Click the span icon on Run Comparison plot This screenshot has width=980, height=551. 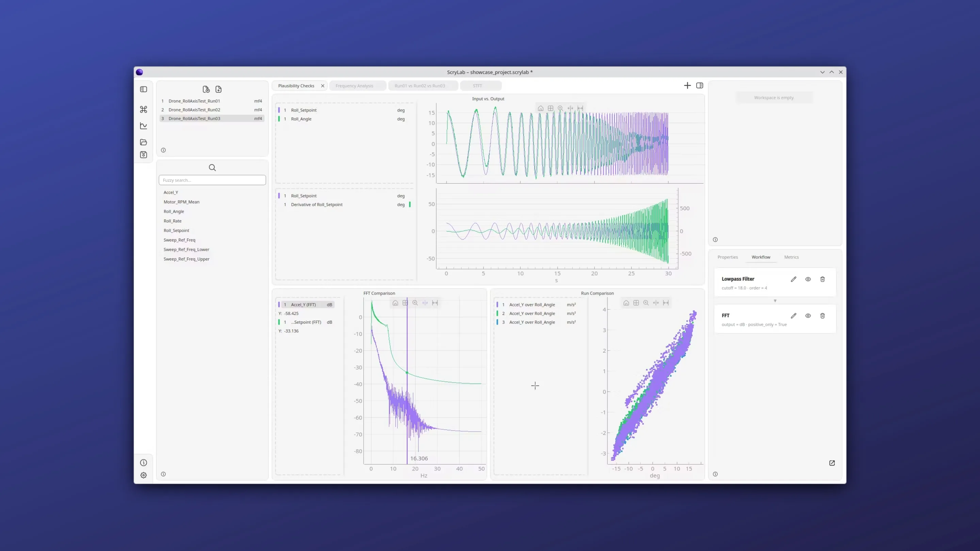tap(666, 303)
